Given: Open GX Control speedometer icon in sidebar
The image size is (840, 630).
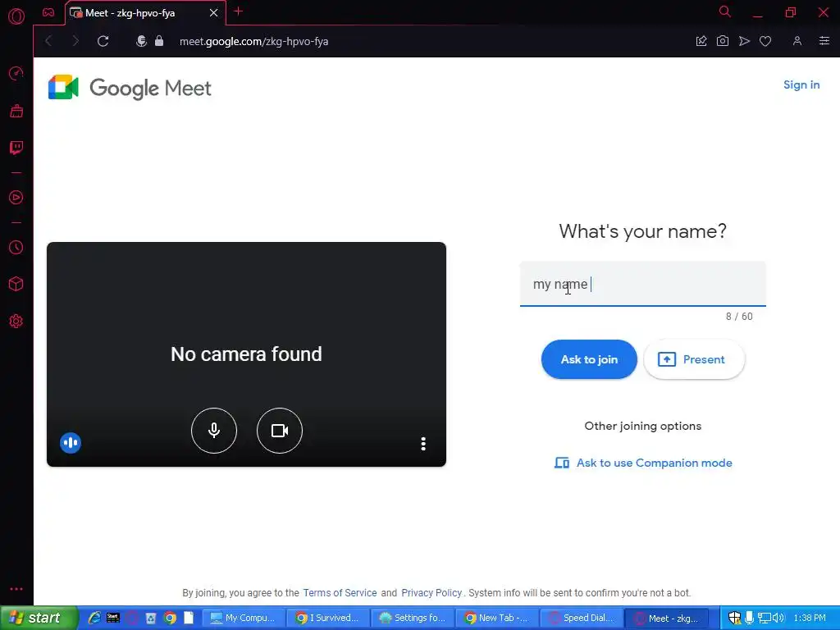Looking at the screenshot, I should (16, 73).
